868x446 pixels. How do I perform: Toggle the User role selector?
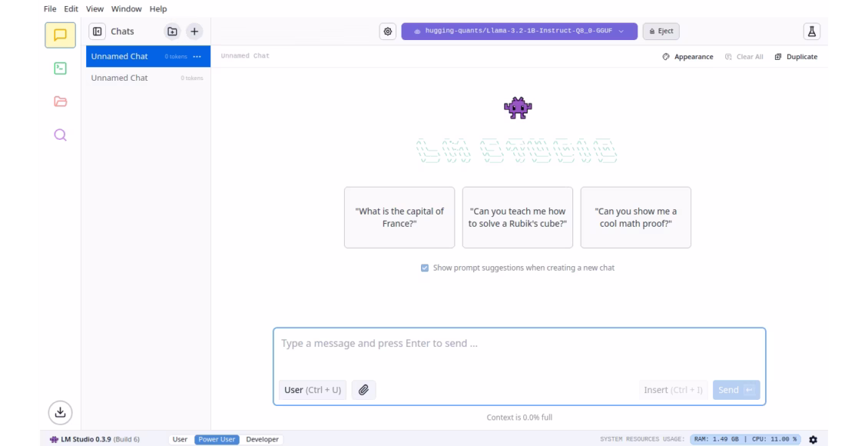pyautogui.click(x=313, y=390)
